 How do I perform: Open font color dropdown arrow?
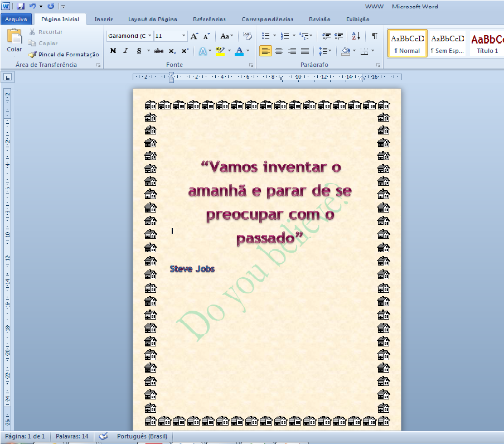(x=248, y=51)
